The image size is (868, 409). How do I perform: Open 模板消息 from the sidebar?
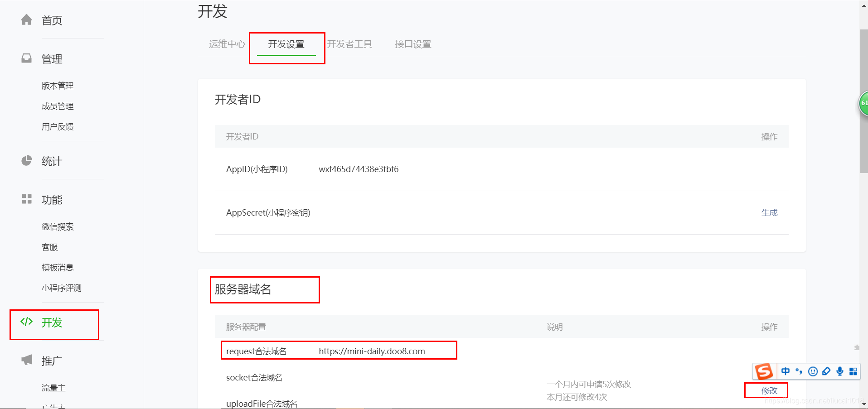[x=57, y=267]
